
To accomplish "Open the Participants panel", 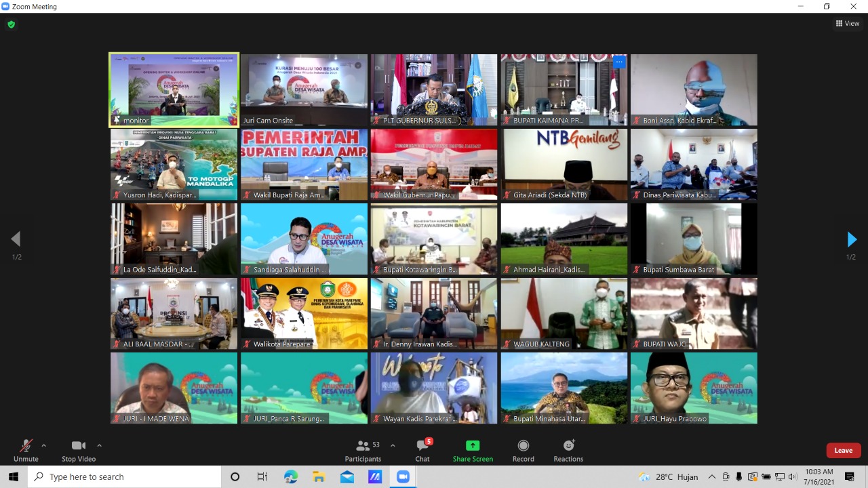I will 363,450.
